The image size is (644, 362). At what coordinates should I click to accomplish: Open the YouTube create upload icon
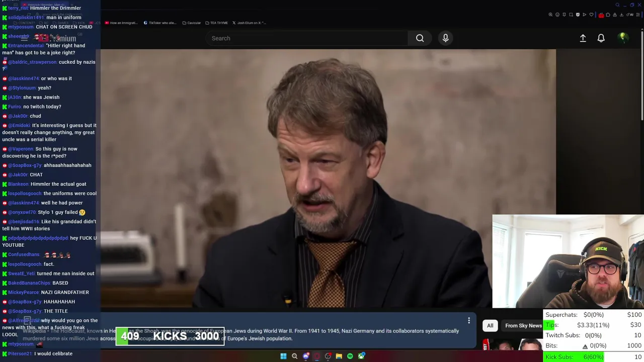point(583,38)
